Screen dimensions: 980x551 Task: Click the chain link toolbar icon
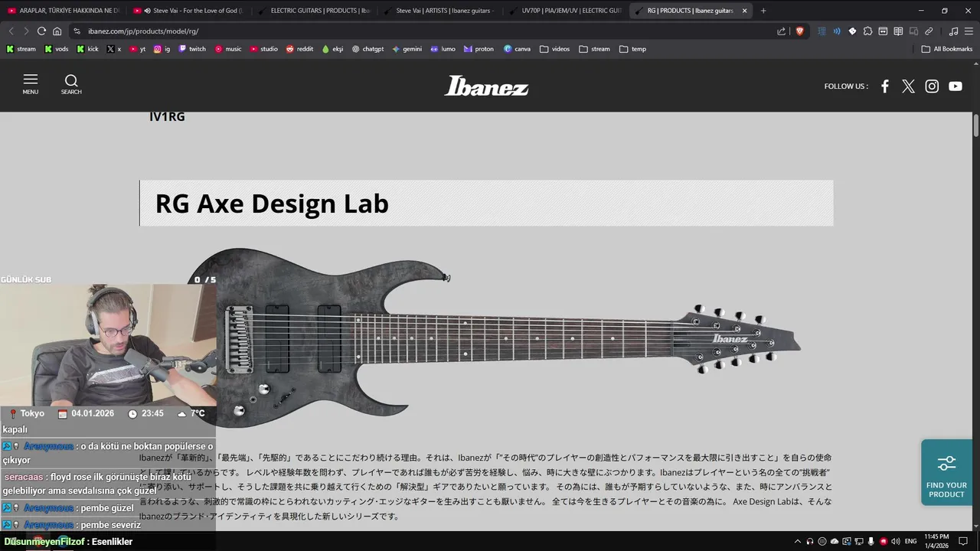(929, 31)
